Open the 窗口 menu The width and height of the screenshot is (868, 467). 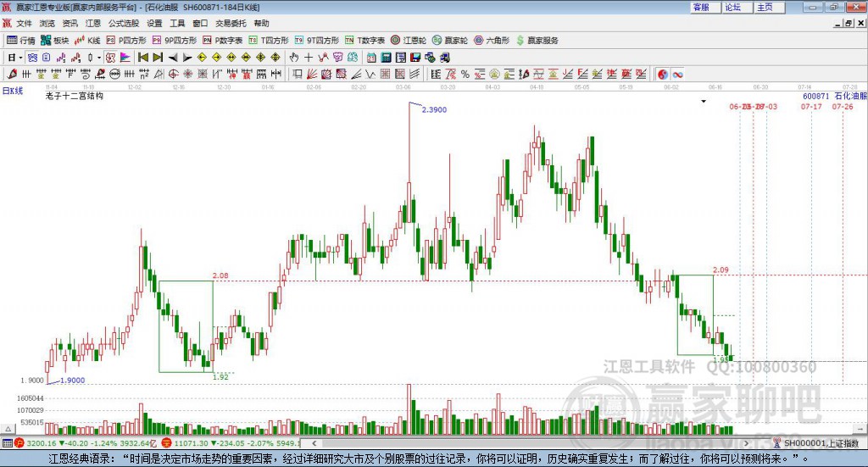coord(200,23)
